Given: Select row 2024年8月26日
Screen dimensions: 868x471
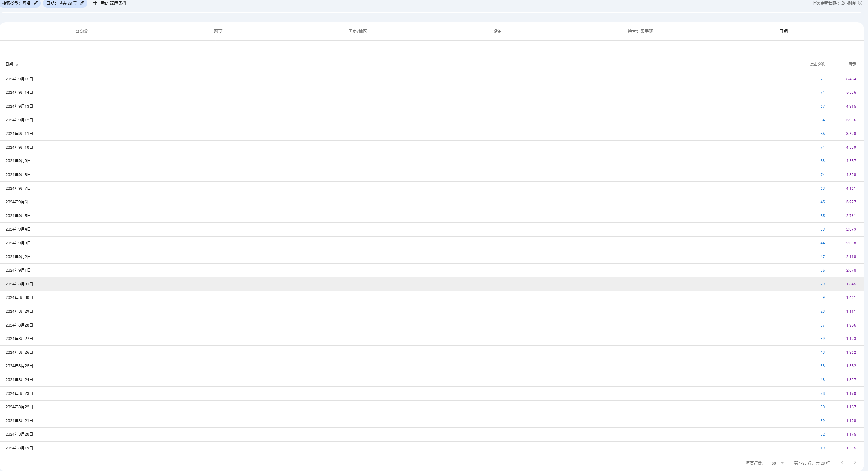Looking at the screenshot, I should pyautogui.click(x=432, y=352).
